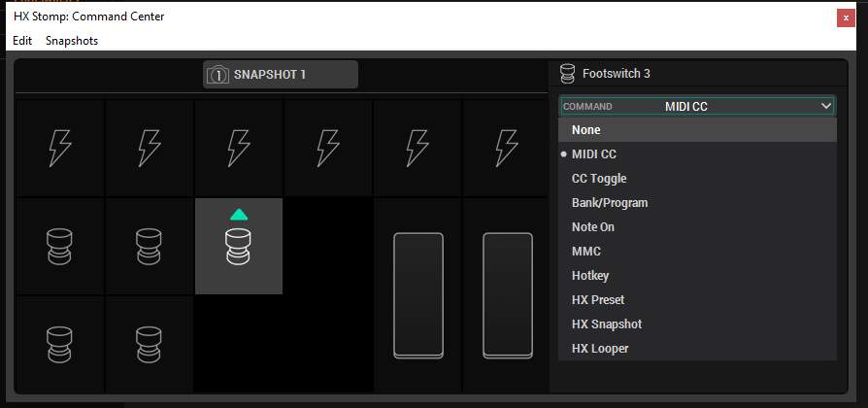Click the Command dropdown chevron arrow

tap(826, 106)
